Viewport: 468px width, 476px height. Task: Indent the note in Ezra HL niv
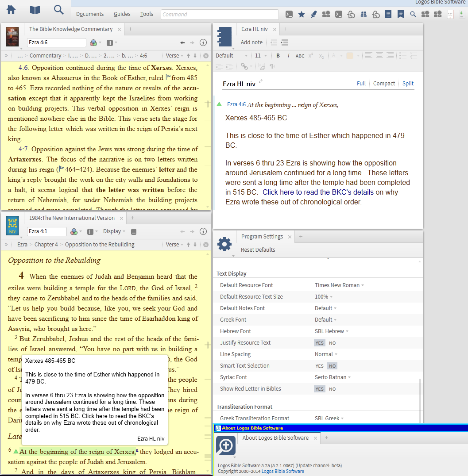tap(284, 42)
